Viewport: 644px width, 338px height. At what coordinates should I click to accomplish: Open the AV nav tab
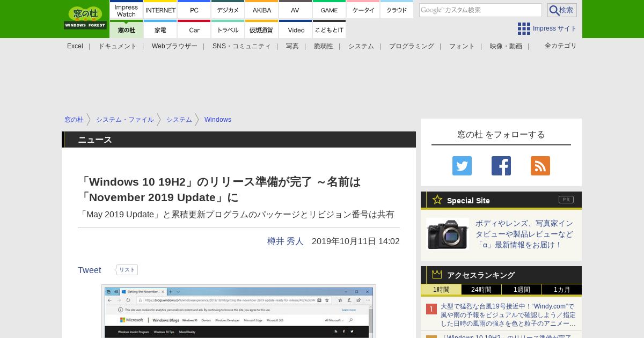pos(295,9)
